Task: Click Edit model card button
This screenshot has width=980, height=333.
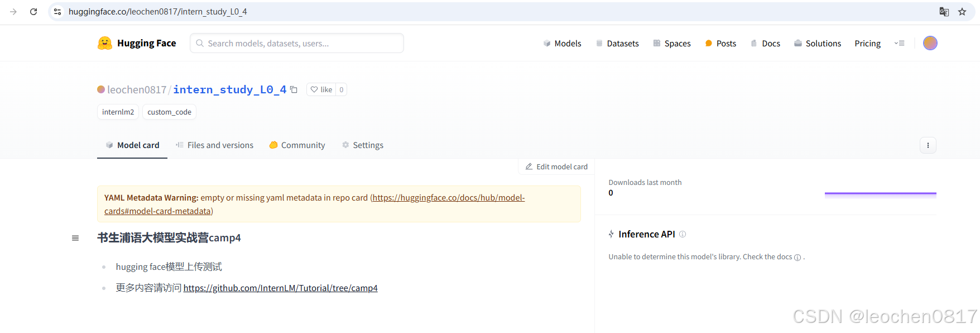Action: click(556, 166)
